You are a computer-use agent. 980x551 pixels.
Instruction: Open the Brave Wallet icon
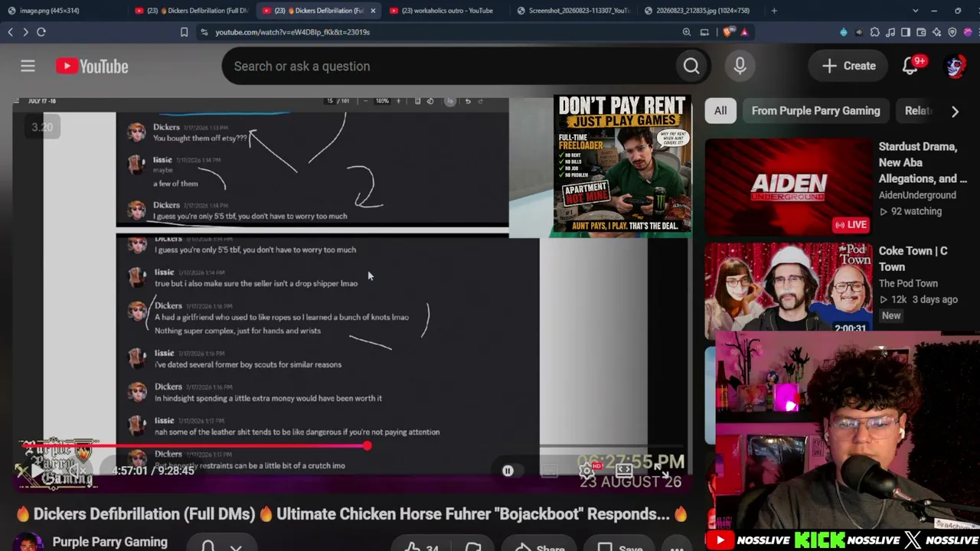coord(921,32)
